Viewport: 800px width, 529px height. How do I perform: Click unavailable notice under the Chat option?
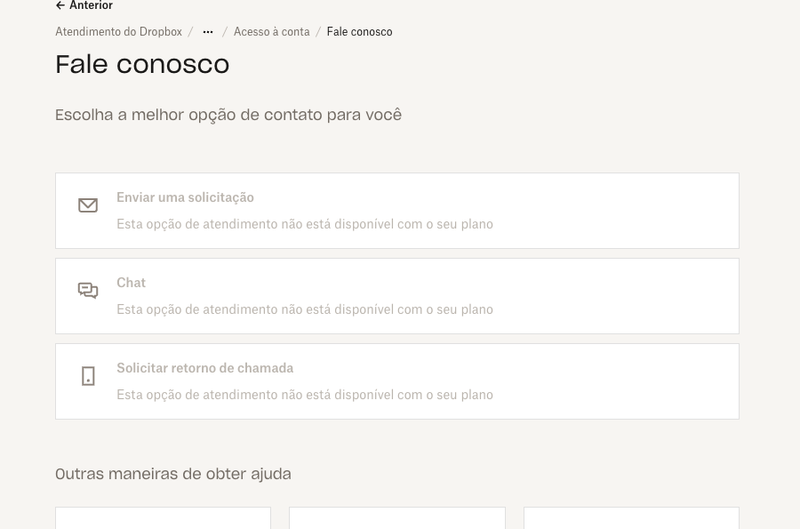tap(305, 309)
